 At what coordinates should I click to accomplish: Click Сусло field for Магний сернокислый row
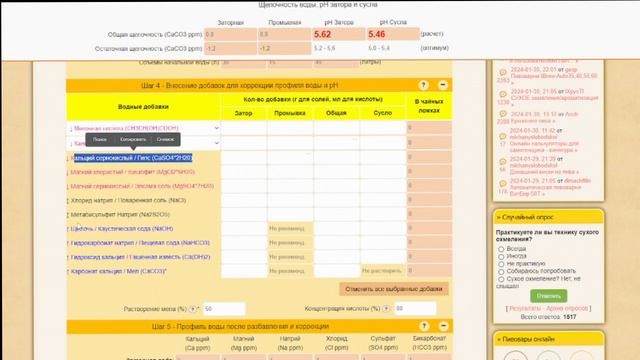[x=383, y=186]
